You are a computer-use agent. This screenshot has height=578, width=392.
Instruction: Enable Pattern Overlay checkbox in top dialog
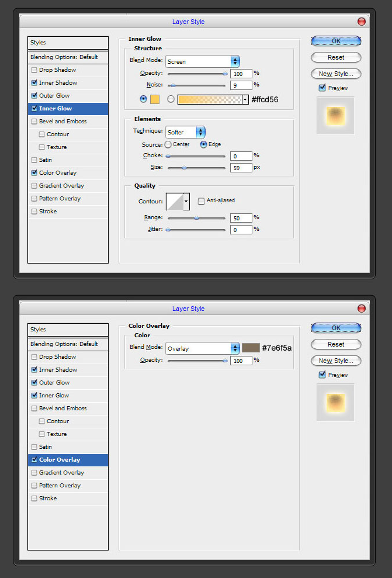tap(34, 199)
